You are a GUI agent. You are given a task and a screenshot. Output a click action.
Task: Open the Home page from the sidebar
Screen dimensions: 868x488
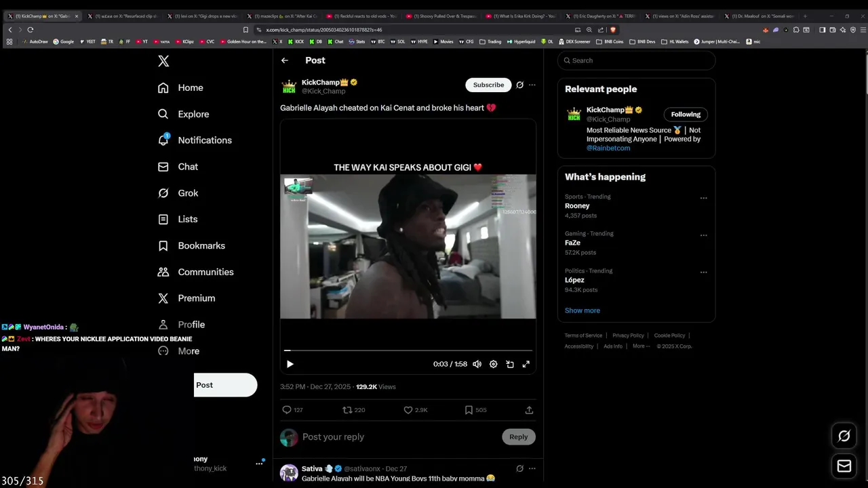pos(180,87)
